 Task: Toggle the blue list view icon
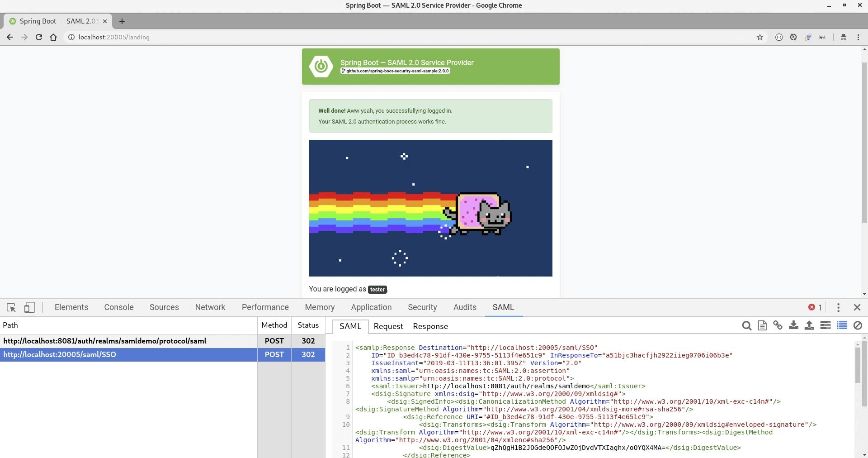pos(842,325)
